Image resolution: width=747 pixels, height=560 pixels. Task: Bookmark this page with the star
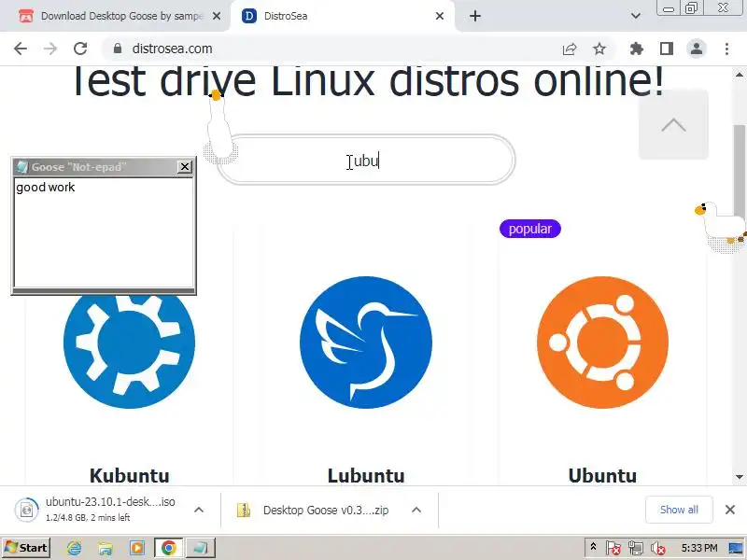pos(599,49)
